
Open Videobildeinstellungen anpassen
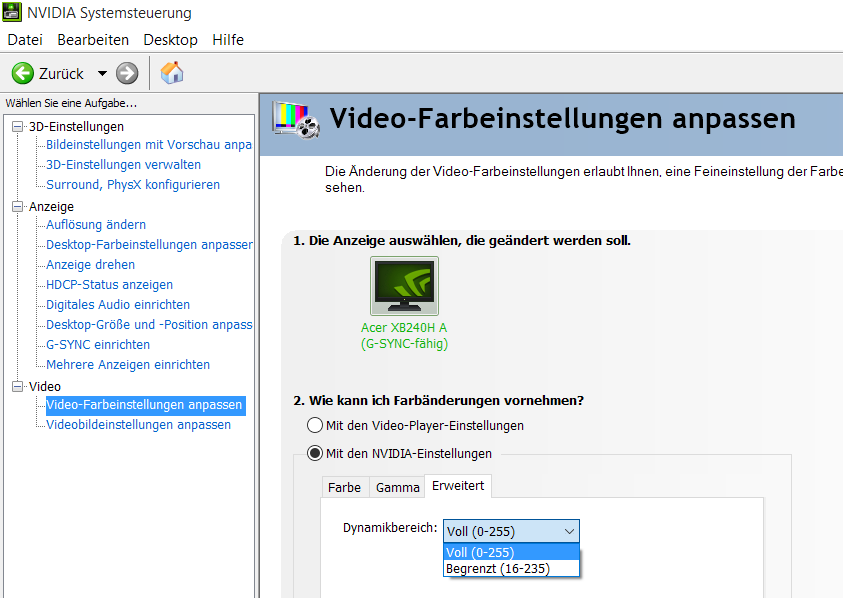(138, 425)
